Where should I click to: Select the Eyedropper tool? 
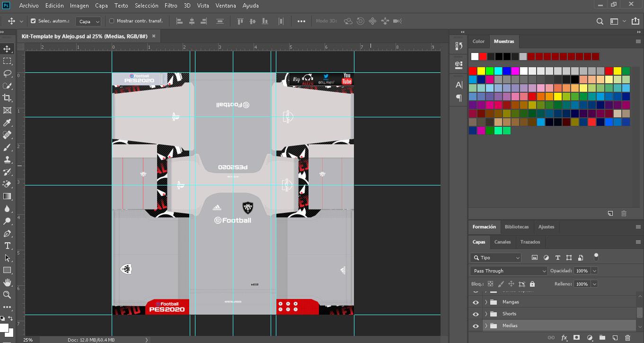coord(7,123)
